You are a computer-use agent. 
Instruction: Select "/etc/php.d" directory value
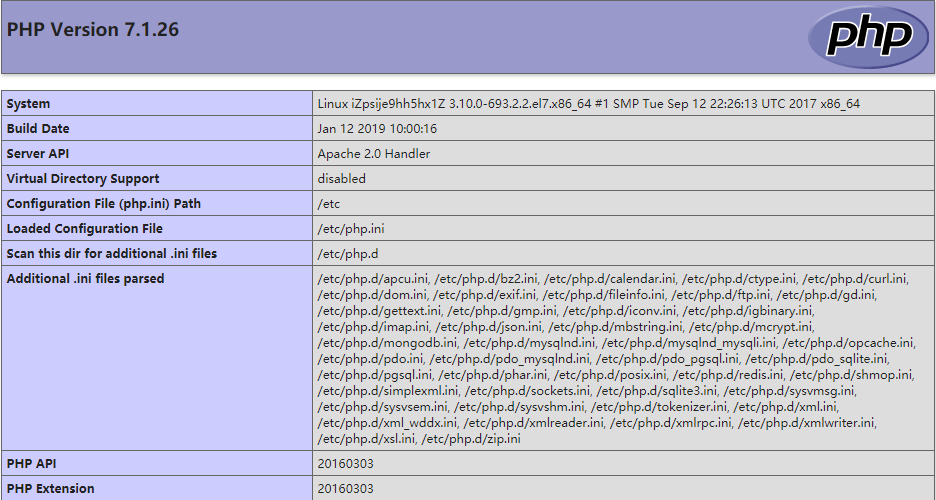(x=348, y=254)
